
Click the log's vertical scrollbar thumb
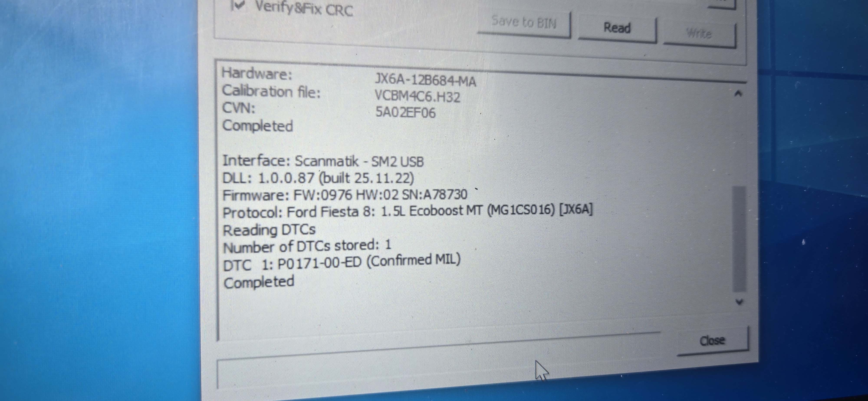tap(739, 239)
